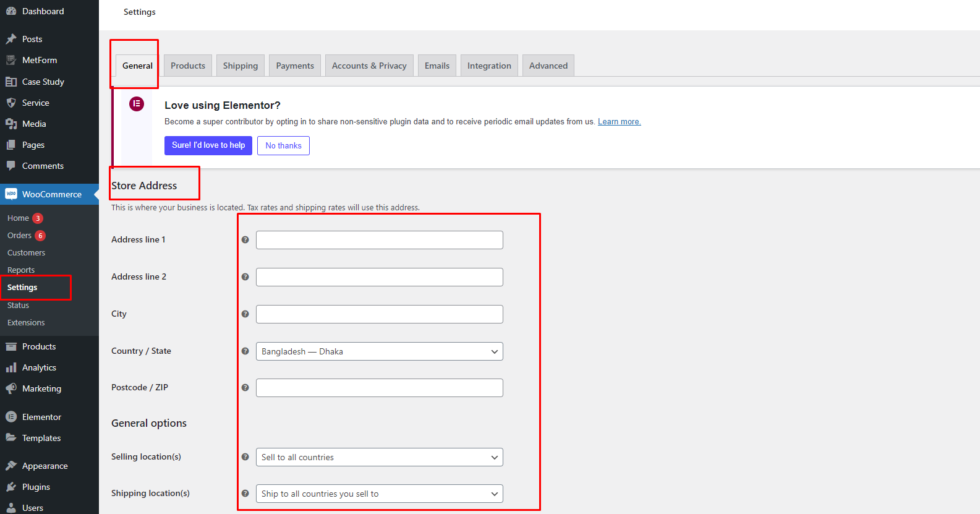Click help icon next to Address line 1
This screenshot has height=514, width=980.
coord(245,240)
